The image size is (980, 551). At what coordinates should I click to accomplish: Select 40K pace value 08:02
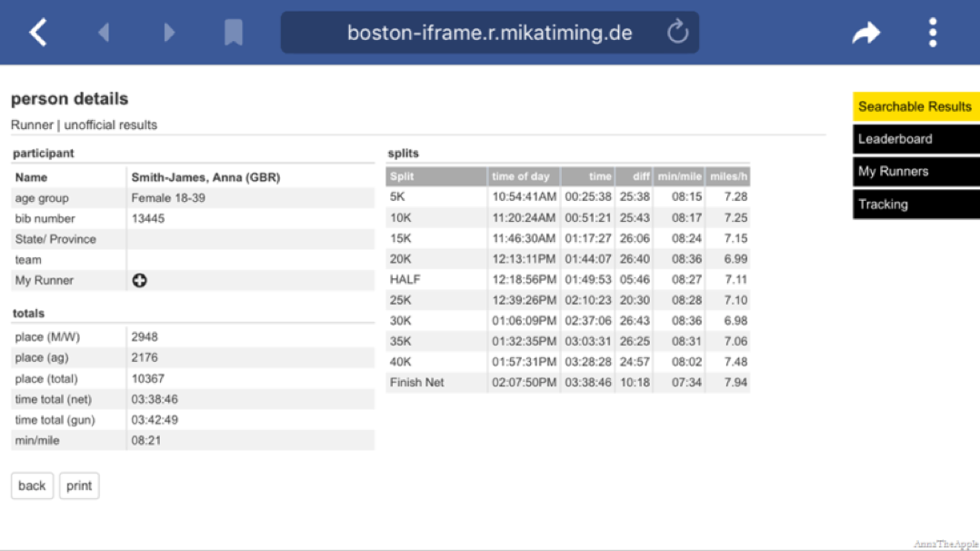coord(687,362)
